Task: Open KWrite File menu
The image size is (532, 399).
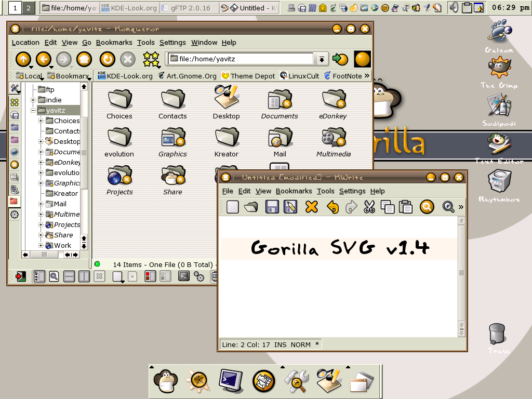Action: (x=228, y=191)
